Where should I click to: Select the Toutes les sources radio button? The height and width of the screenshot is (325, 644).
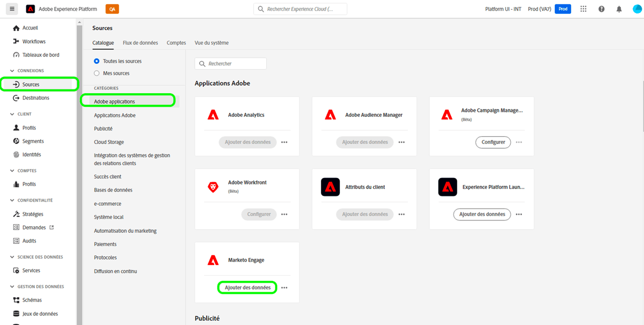coord(97,61)
